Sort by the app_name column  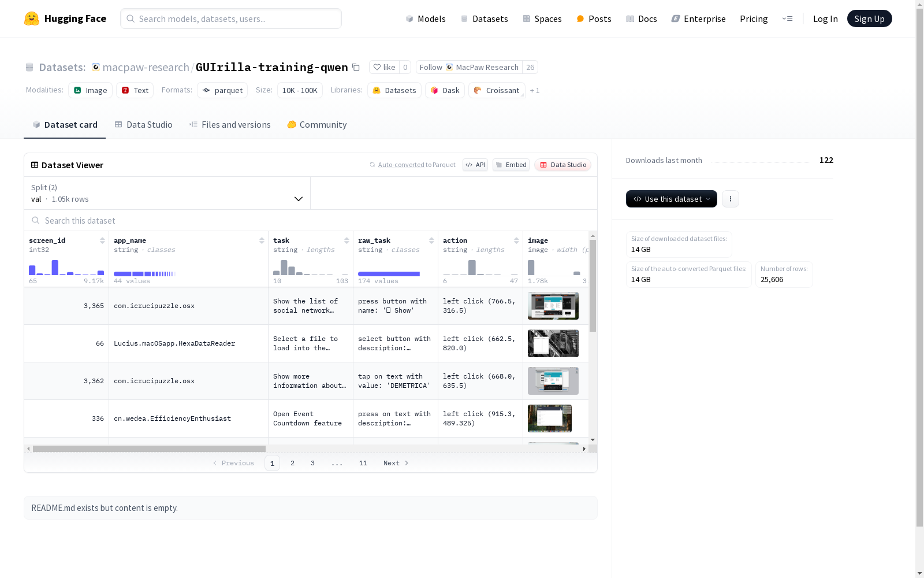(x=262, y=240)
